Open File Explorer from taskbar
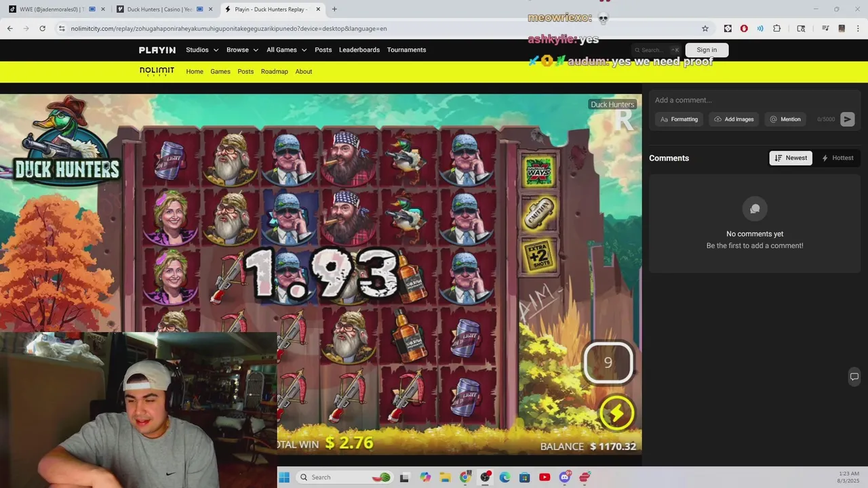This screenshot has height=488, width=868. tap(445, 477)
